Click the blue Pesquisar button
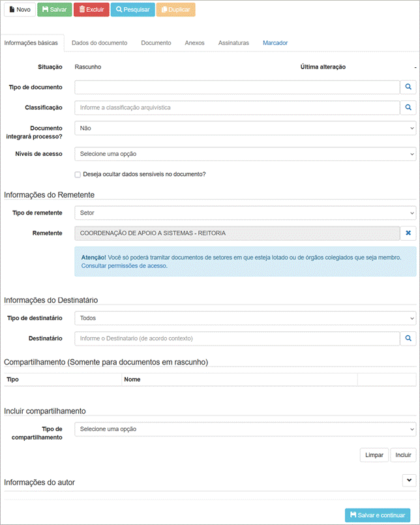 (x=132, y=10)
